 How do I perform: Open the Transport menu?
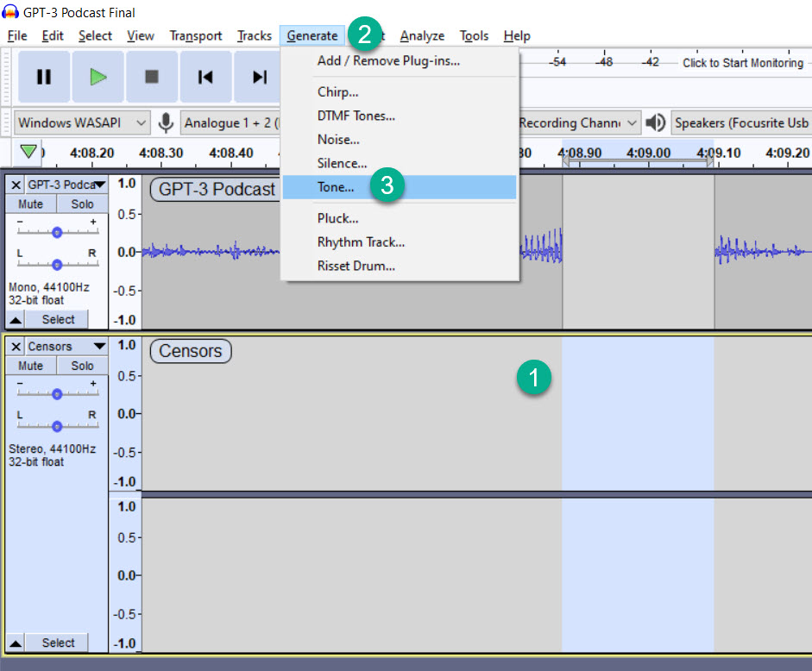point(196,35)
